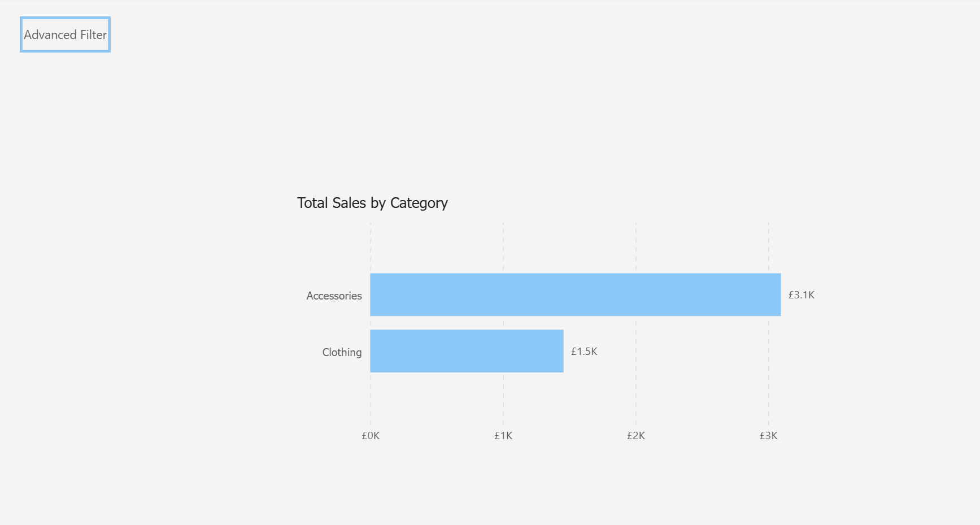The image size is (980, 525).
Task: Click inside the Advanced Filter button border
Action: [64, 34]
